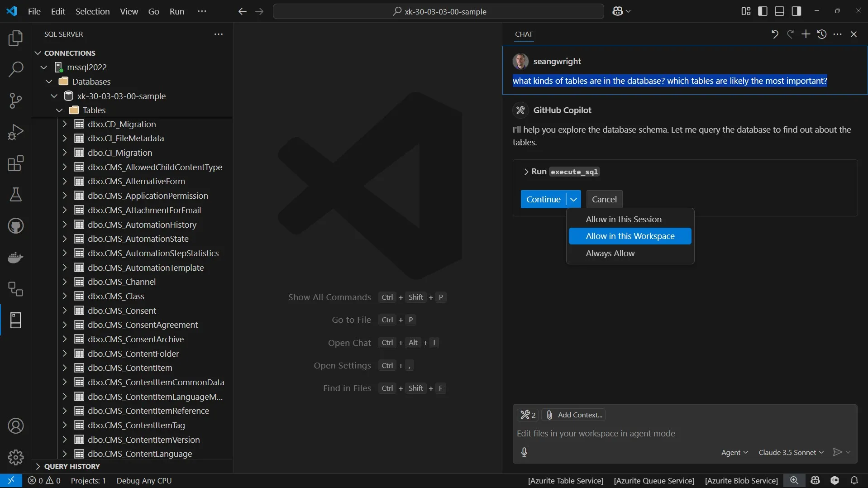The image size is (868, 488).
Task: Expand the QUERY HISTORY section
Action: pyautogui.click(x=38, y=467)
